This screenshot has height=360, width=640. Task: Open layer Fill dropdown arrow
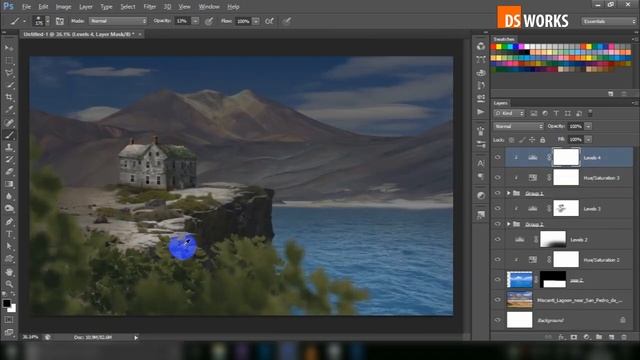pos(588,140)
